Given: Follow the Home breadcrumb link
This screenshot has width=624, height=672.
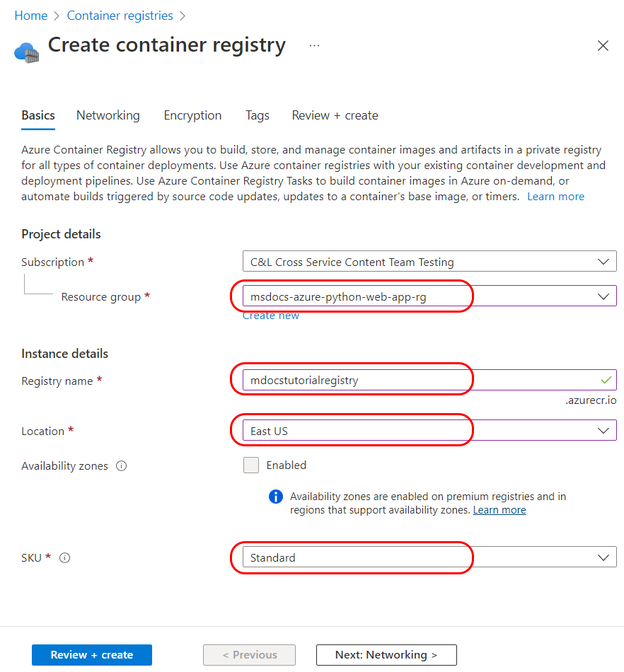Looking at the screenshot, I should (x=31, y=16).
